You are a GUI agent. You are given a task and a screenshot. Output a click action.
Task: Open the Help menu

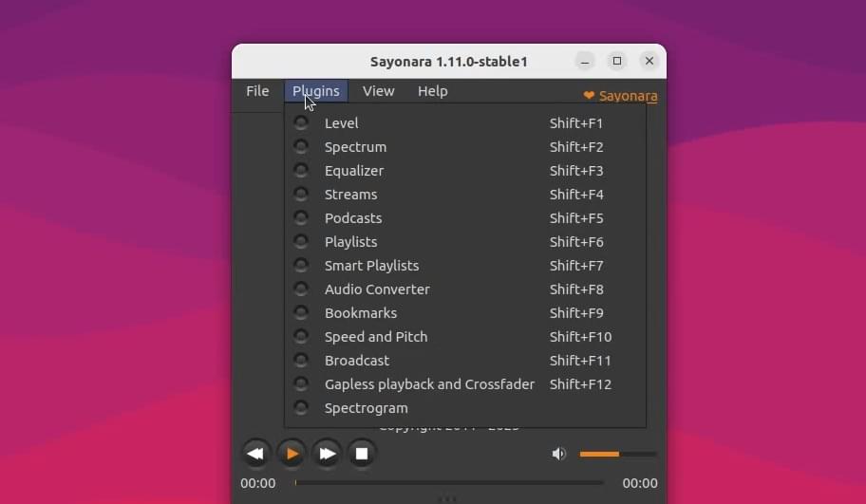(x=432, y=91)
